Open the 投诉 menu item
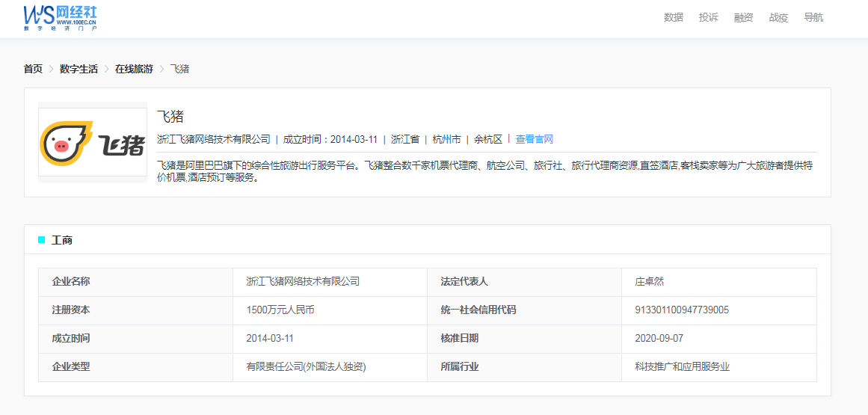The height and width of the screenshot is (415, 868). tap(708, 17)
